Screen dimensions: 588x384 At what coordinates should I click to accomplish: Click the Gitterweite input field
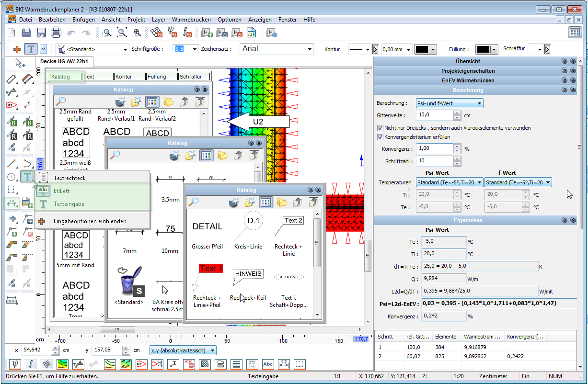coord(434,115)
